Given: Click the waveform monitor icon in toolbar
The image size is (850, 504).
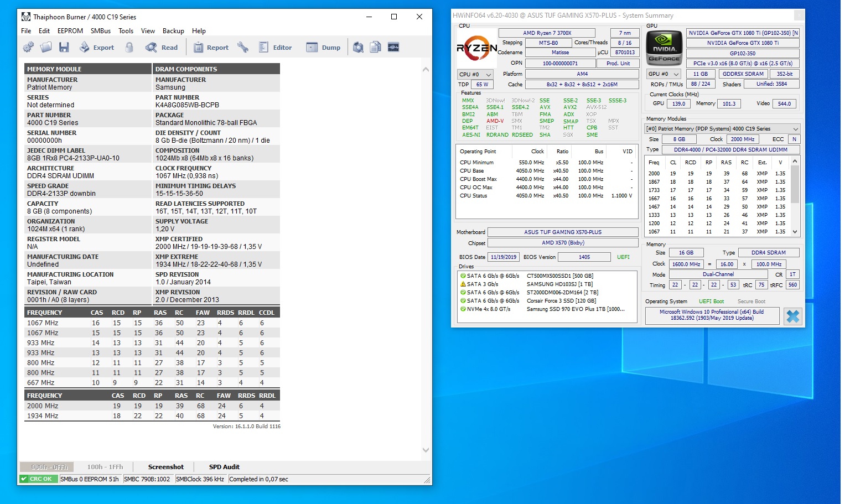Looking at the screenshot, I should pyautogui.click(x=393, y=48).
